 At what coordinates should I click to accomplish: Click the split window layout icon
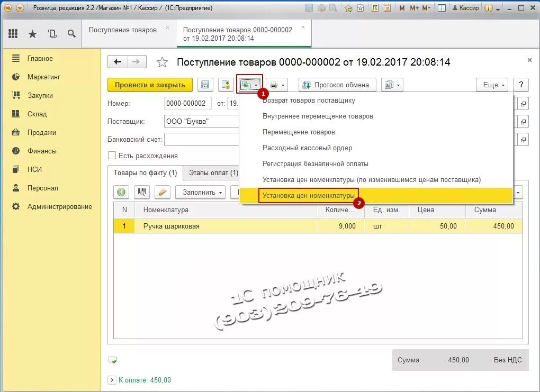[x=442, y=7]
